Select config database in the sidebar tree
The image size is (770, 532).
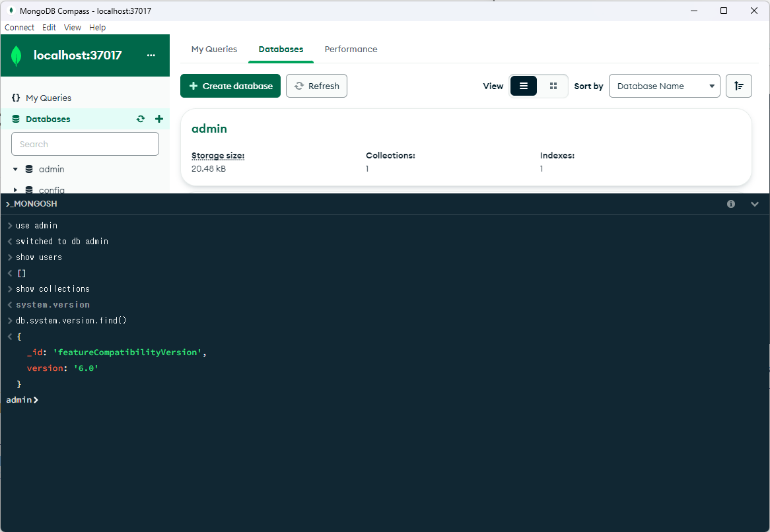tap(52, 189)
